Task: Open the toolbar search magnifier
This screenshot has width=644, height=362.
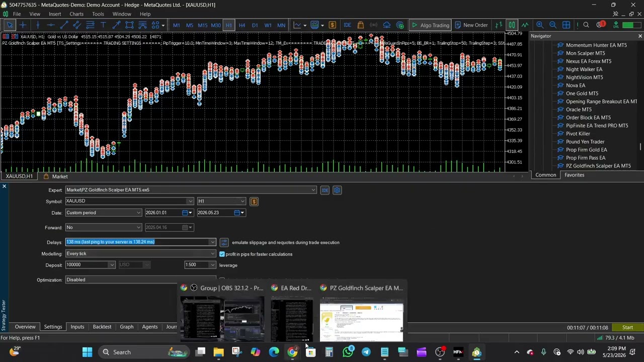Action: pyautogui.click(x=586, y=25)
